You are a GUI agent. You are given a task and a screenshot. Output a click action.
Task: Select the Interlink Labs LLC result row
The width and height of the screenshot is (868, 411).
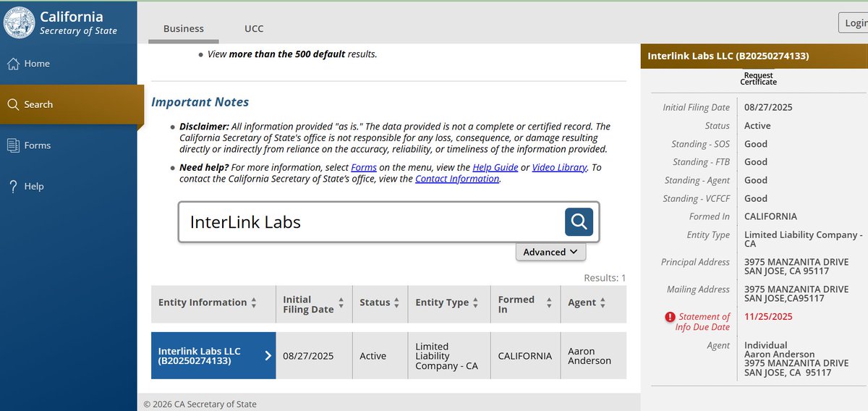(213, 355)
